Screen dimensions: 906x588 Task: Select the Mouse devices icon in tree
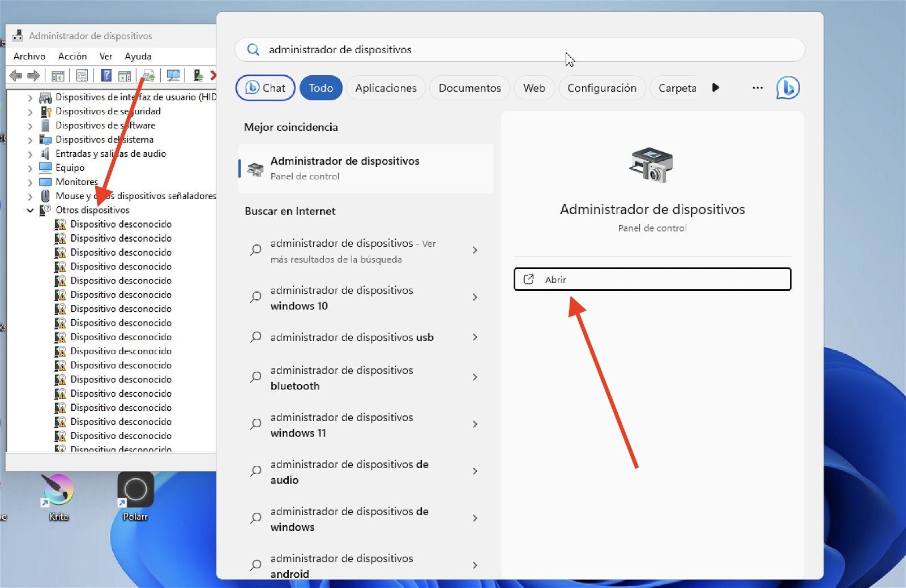tap(45, 196)
